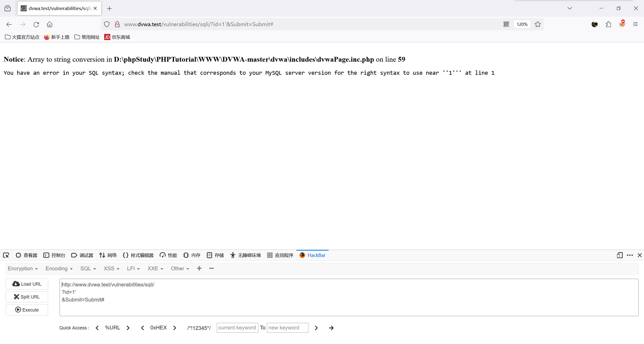Open the Encoding dropdown menu
Image resolution: width=644 pixels, height=344 pixels.
pyautogui.click(x=59, y=268)
